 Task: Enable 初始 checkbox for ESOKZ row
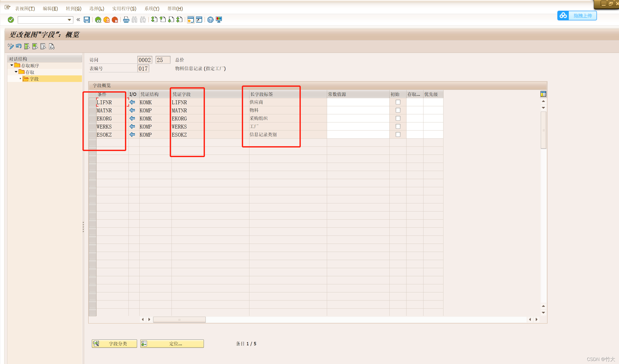click(x=398, y=135)
